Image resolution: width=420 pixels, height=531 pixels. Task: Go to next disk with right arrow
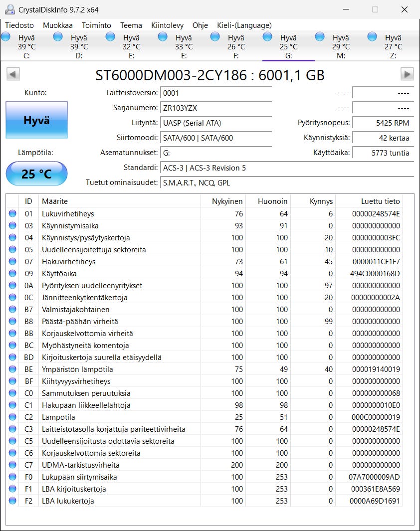pos(407,74)
